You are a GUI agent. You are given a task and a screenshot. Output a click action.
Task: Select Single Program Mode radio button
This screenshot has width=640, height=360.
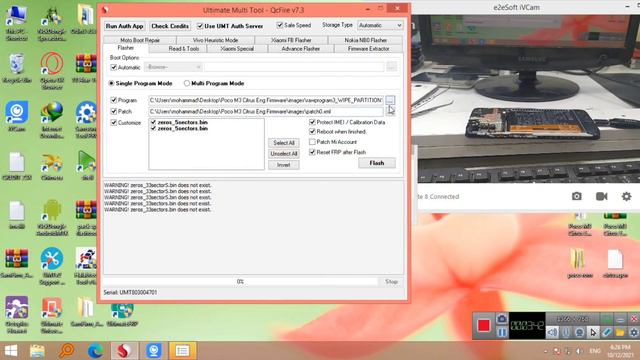point(111,83)
